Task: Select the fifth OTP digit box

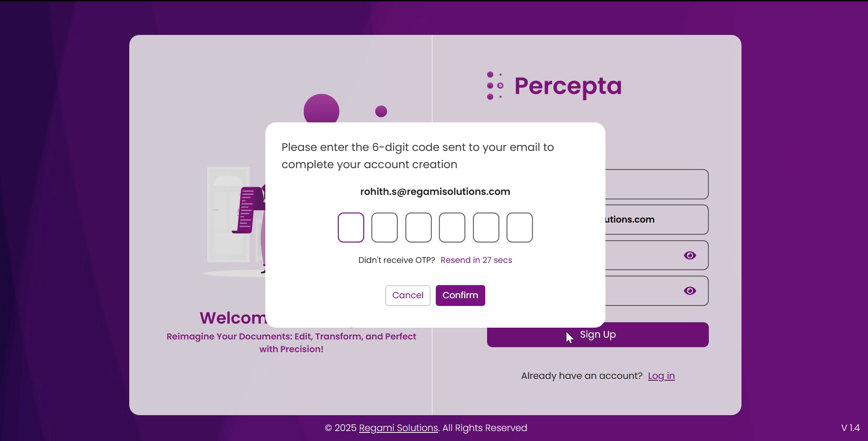Action: [486, 228]
